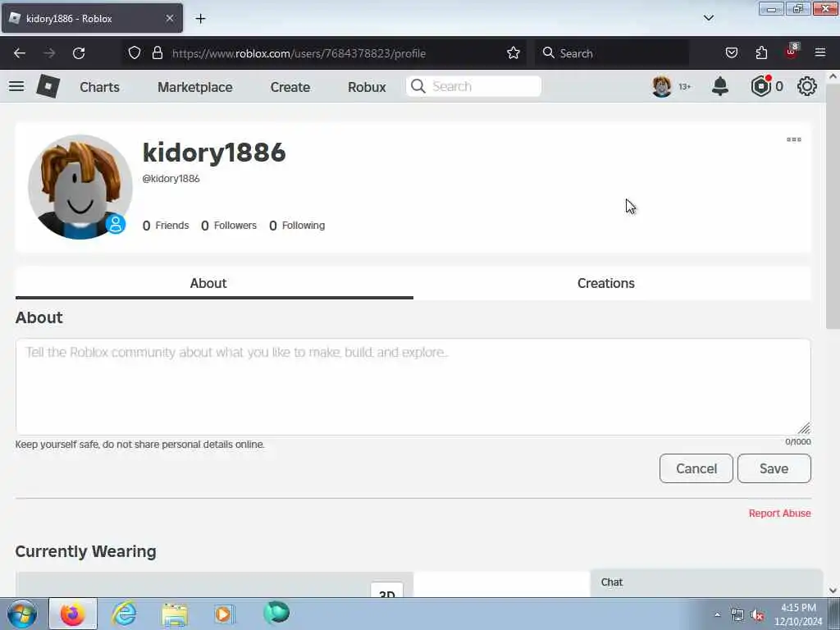Click the muted volume tray icon
This screenshot has width=840, height=630.
tap(757, 615)
